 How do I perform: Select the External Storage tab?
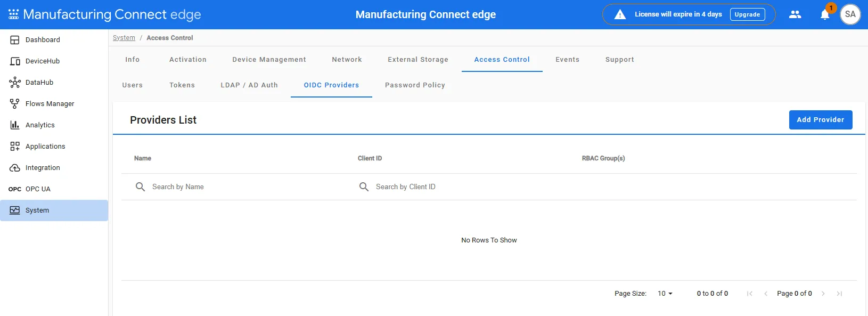[418, 60]
